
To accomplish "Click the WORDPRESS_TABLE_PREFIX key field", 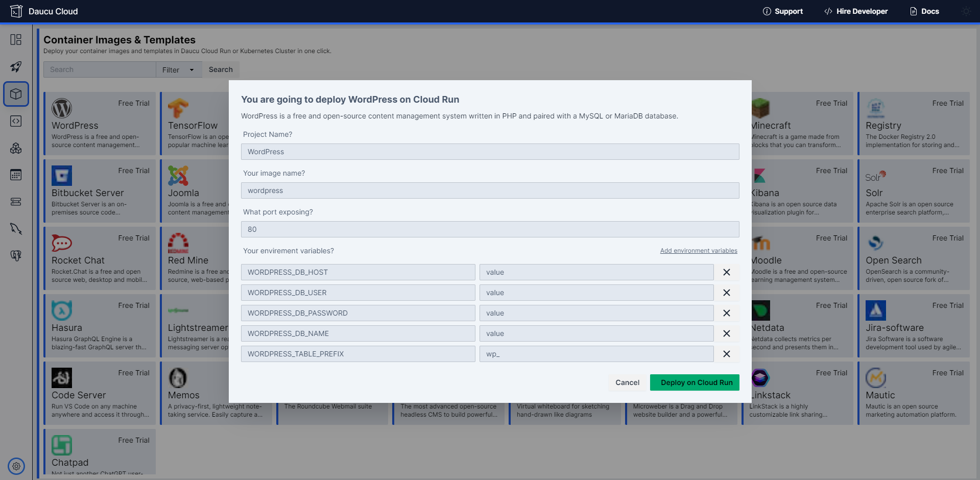I will point(358,354).
